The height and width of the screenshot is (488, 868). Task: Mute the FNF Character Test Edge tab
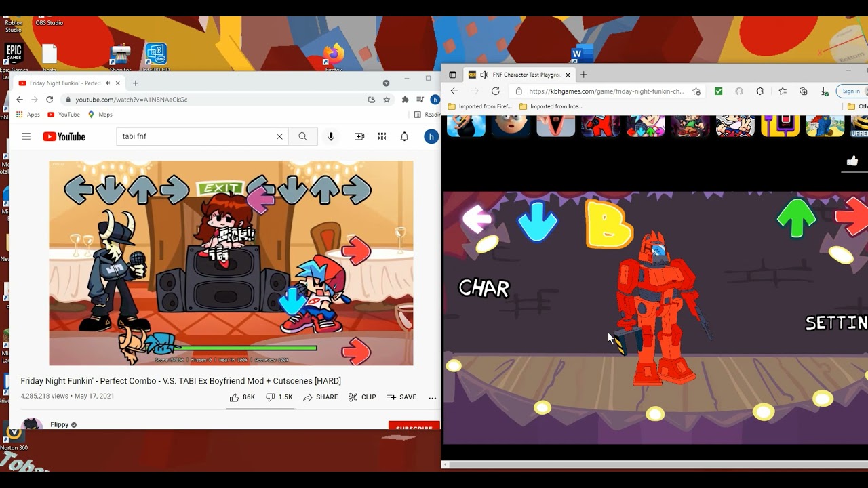(x=484, y=75)
